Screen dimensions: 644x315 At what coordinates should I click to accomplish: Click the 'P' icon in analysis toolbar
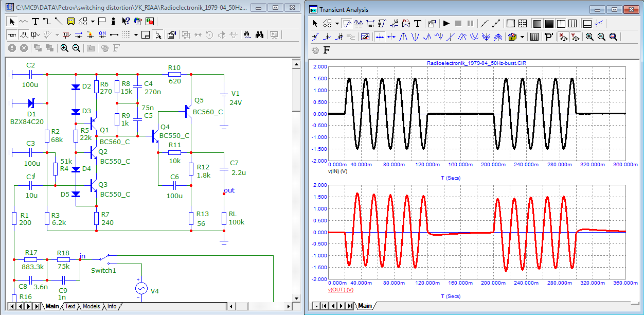click(549, 37)
